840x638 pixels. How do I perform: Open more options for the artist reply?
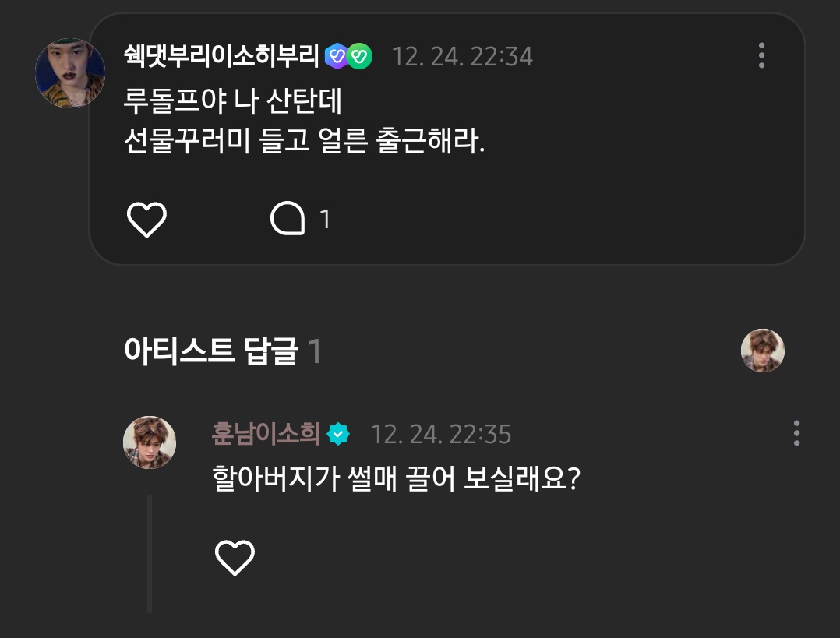(796, 433)
